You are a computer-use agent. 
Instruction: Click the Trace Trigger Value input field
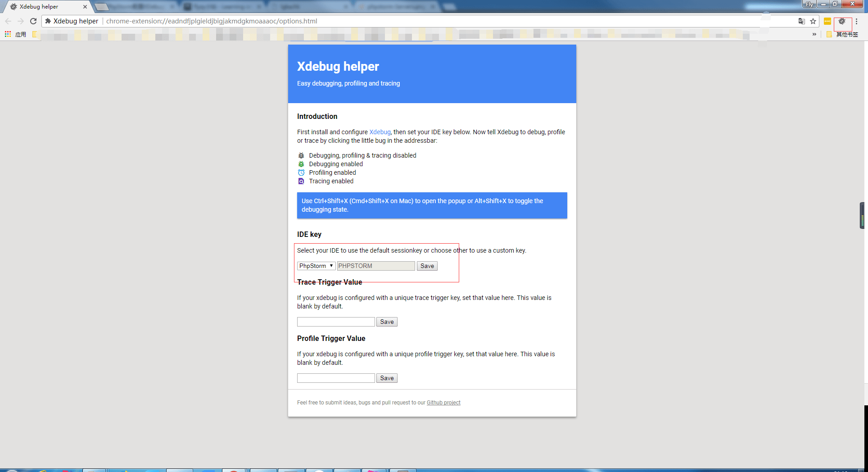336,322
